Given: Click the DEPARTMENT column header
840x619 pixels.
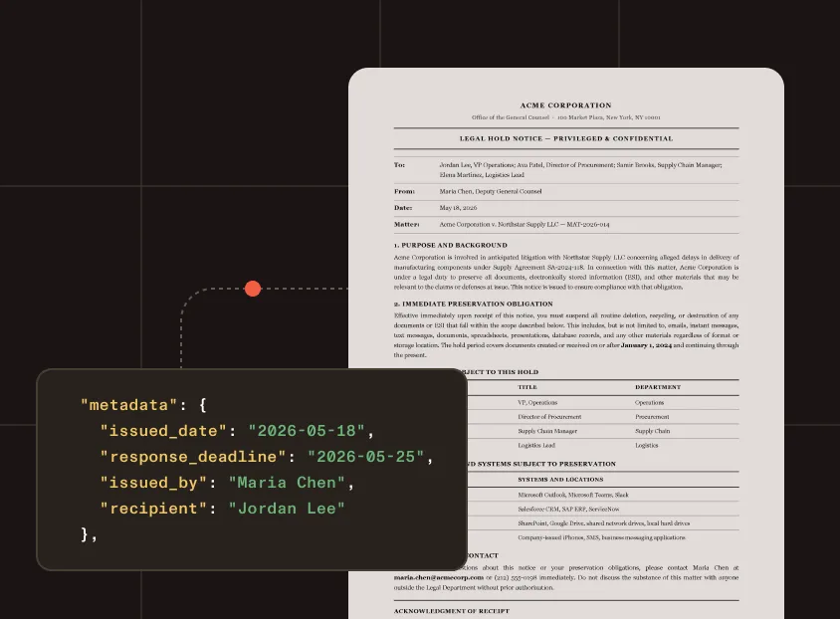Looking at the screenshot, I should click(658, 387).
